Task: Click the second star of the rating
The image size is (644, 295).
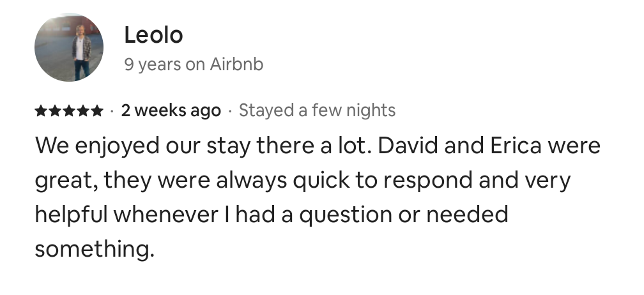Action: (55, 110)
